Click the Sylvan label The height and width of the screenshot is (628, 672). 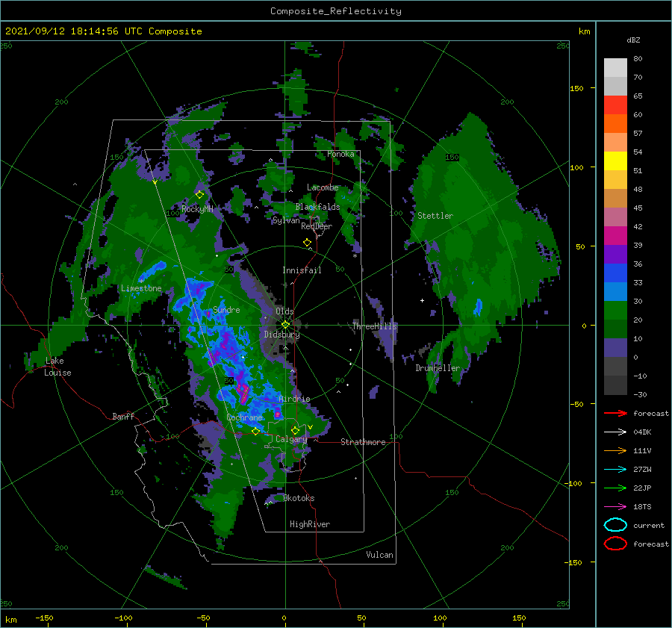pyautogui.click(x=286, y=220)
